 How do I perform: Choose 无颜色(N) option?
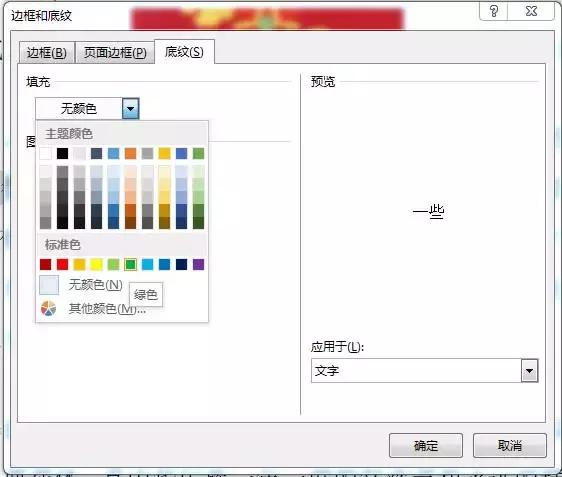tap(96, 285)
